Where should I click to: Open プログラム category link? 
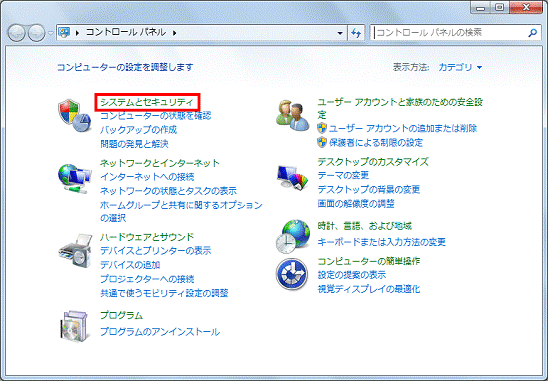coord(121,315)
